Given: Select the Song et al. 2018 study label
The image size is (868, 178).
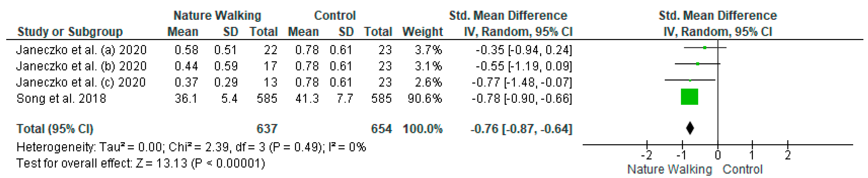Looking at the screenshot, I should click(61, 98).
